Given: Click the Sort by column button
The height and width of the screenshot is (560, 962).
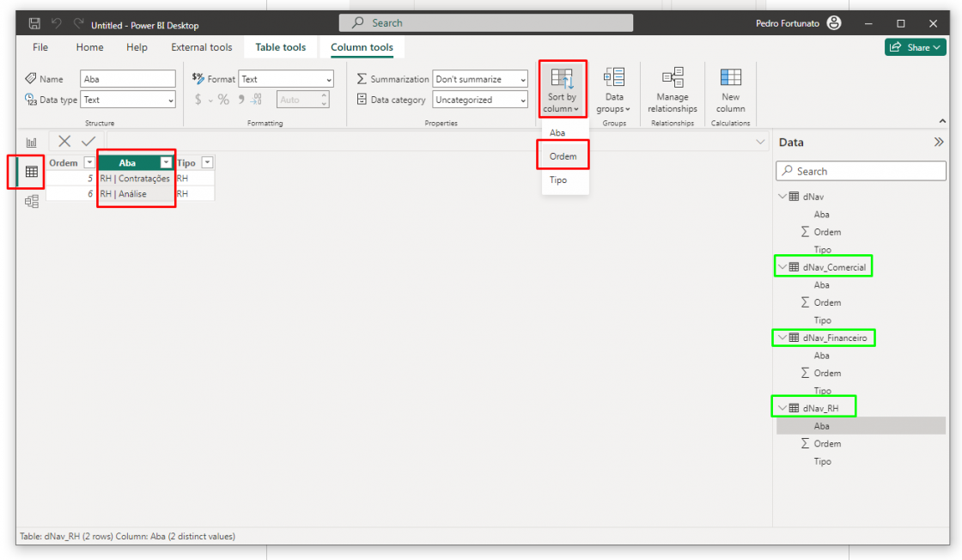Looking at the screenshot, I should (562, 91).
